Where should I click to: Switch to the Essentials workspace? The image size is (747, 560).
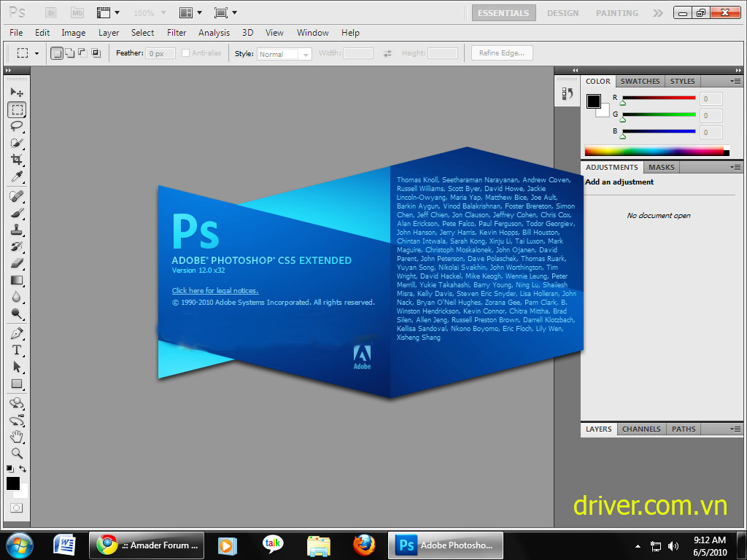pyautogui.click(x=503, y=13)
